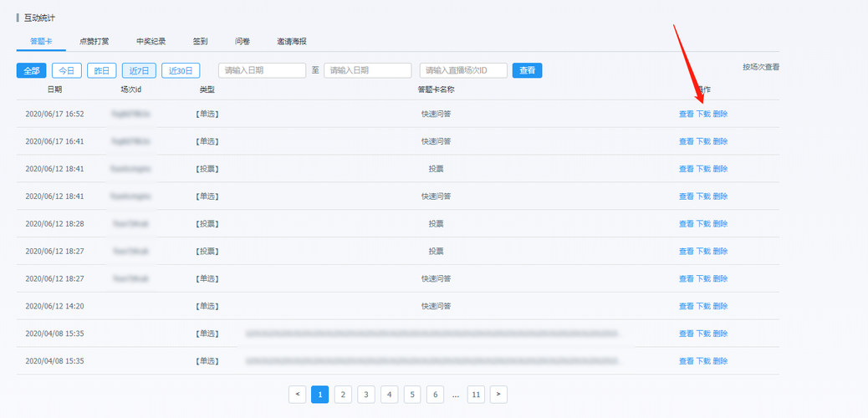View the 2020/06/12 14:20 record details

point(686,306)
